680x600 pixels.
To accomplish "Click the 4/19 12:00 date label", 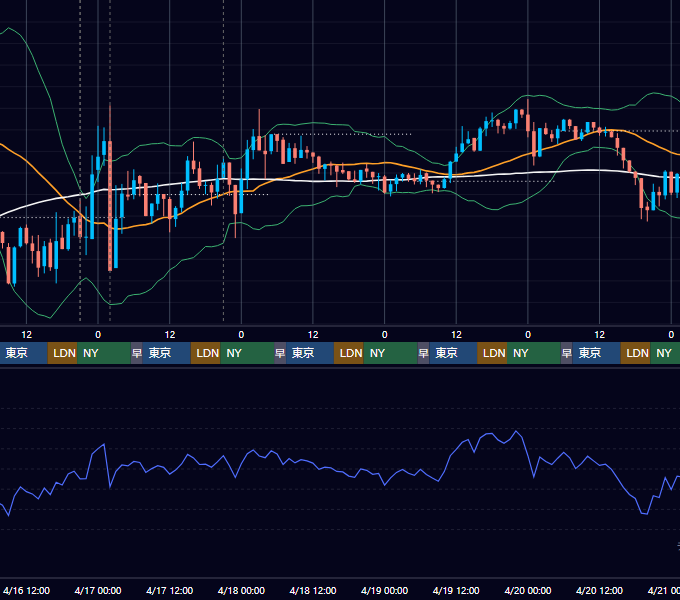I will click(456, 590).
